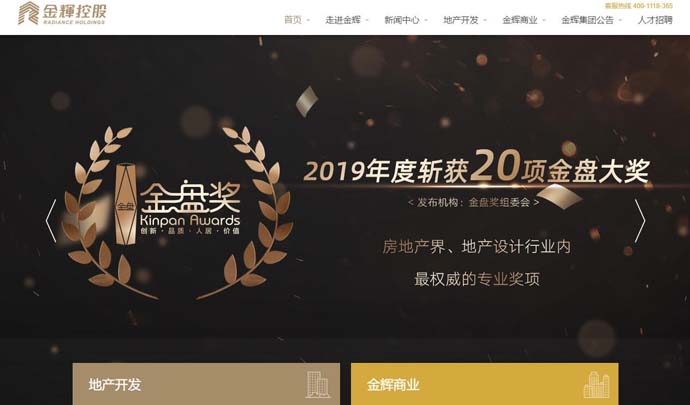Open the 新闻中心 navigation item

tap(401, 20)
